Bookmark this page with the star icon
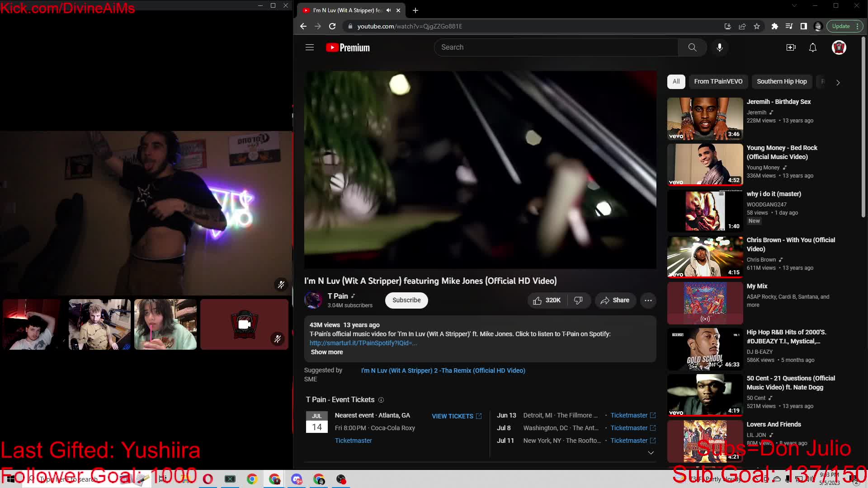The width and height of the screenshot is (868, 488). (x=757, y=26)
